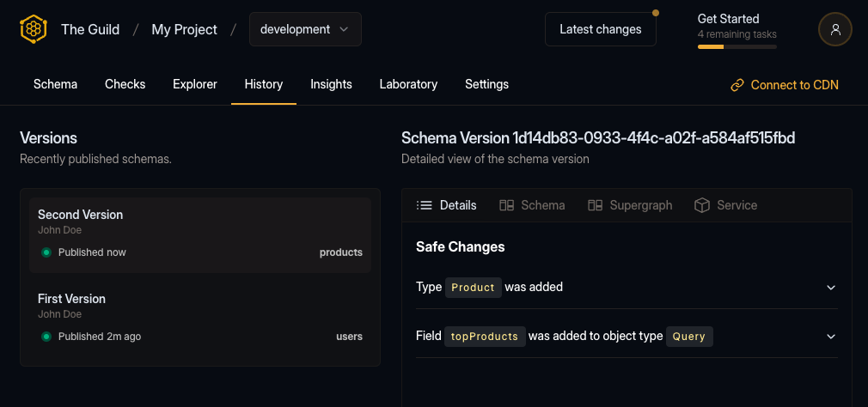Expand the topProducts field added change
This screenshot has height=407, width=868.
830,337
